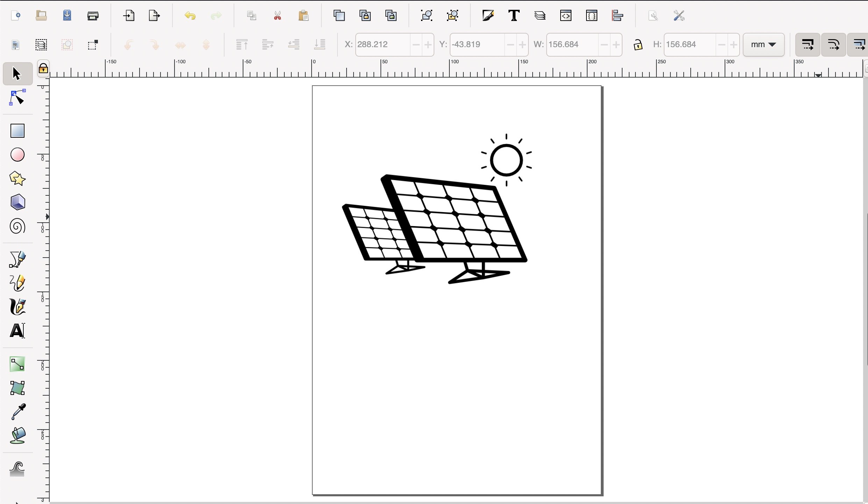Viewport: 868px width, 504px height.
Task: Duplicate the selected objects
Action: (x=339, y=16)
